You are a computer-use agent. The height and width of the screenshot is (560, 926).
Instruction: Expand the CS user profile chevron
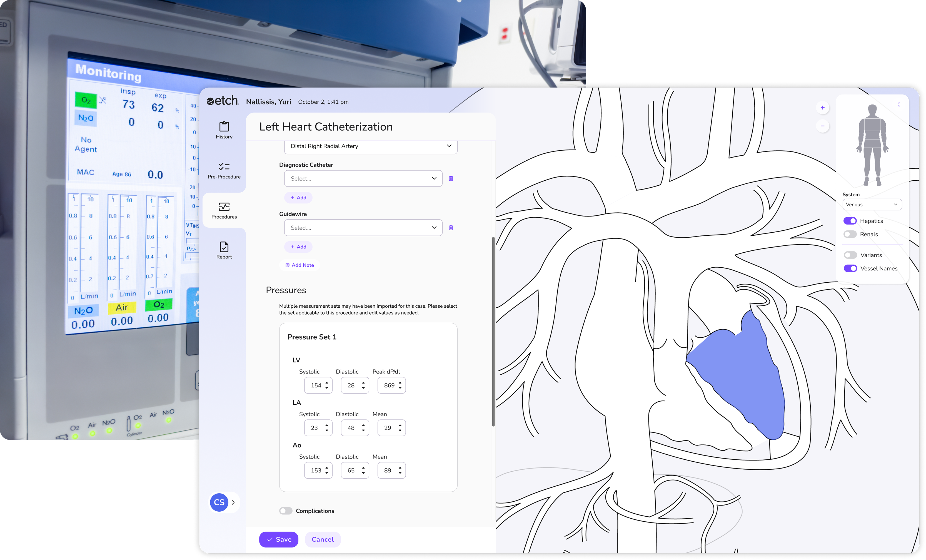(x=233, y=502)
